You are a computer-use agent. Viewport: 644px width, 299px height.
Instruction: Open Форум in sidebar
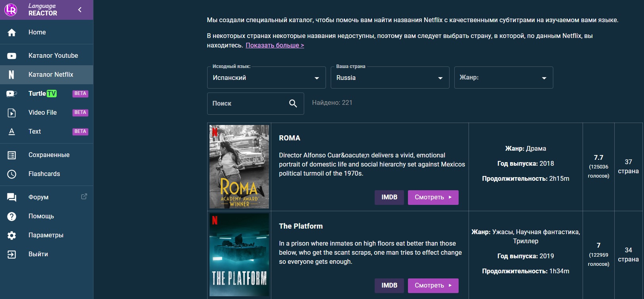[x=47, y=197]
